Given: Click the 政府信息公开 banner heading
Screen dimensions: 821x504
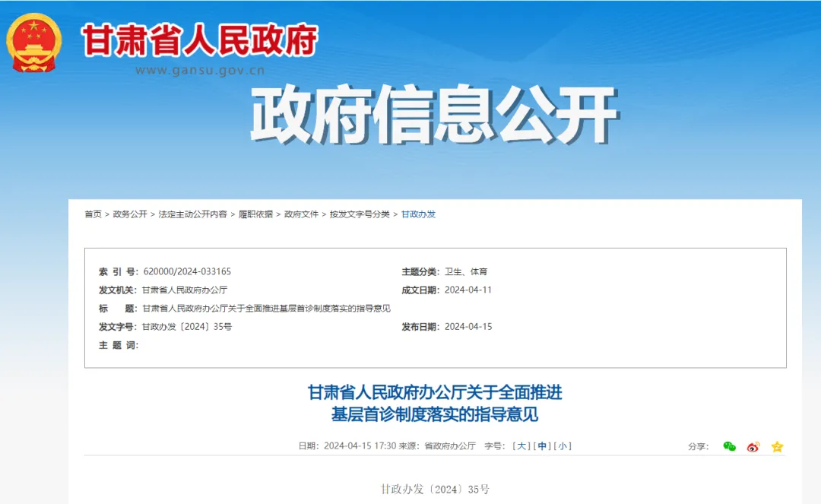Looking at the screenshot, I should [x=435, y=114].
